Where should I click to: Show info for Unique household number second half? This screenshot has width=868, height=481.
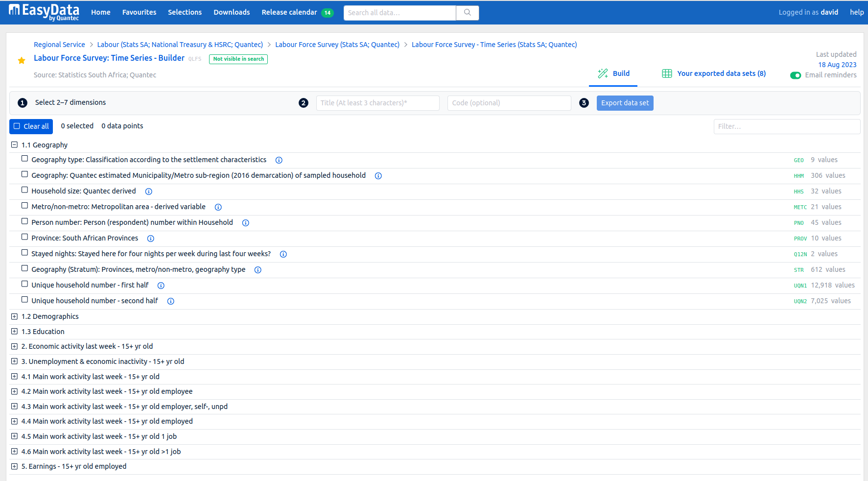(171, 301)
